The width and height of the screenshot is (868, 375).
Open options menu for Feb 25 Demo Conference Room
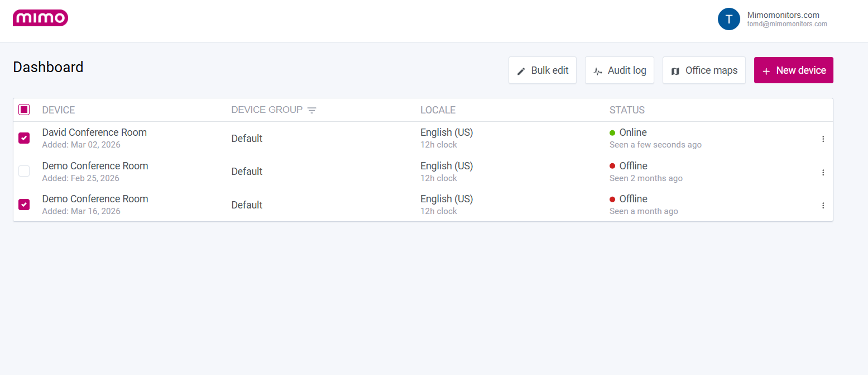click(x=823, y=173)
